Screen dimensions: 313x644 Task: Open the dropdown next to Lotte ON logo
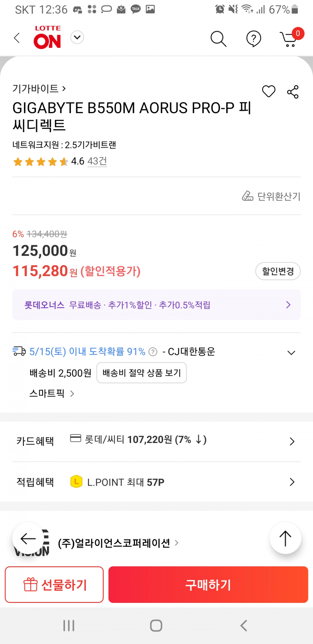[x=77, y=38]
